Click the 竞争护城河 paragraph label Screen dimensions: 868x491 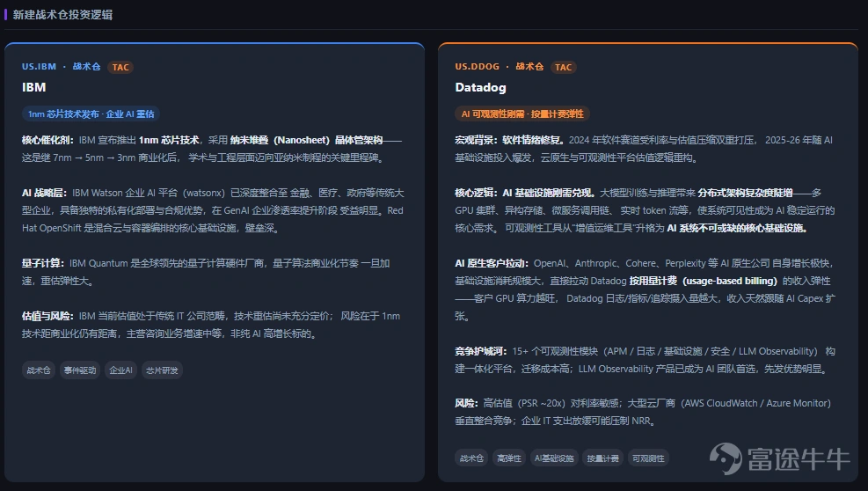[x=481, y=351]
